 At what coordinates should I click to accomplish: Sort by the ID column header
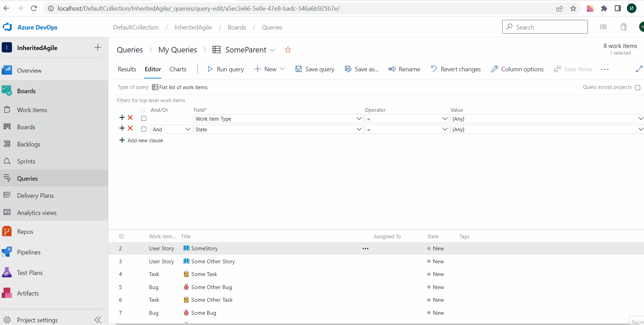121,237
